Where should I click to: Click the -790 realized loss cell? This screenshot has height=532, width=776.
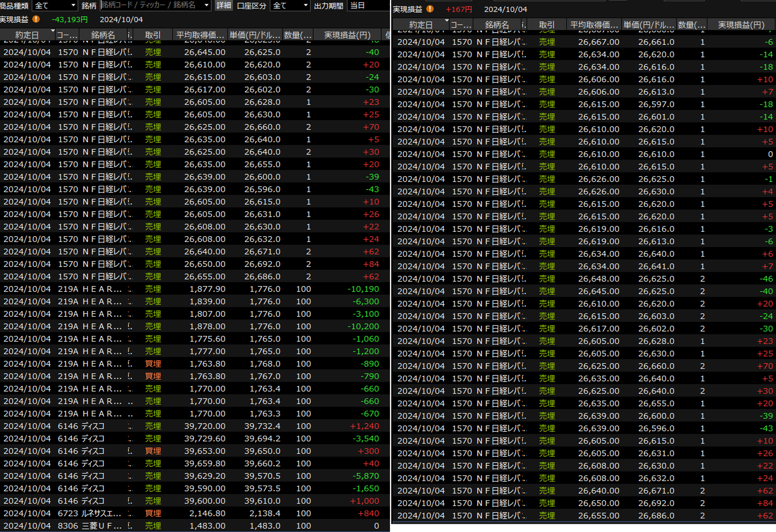pos(370,376)
